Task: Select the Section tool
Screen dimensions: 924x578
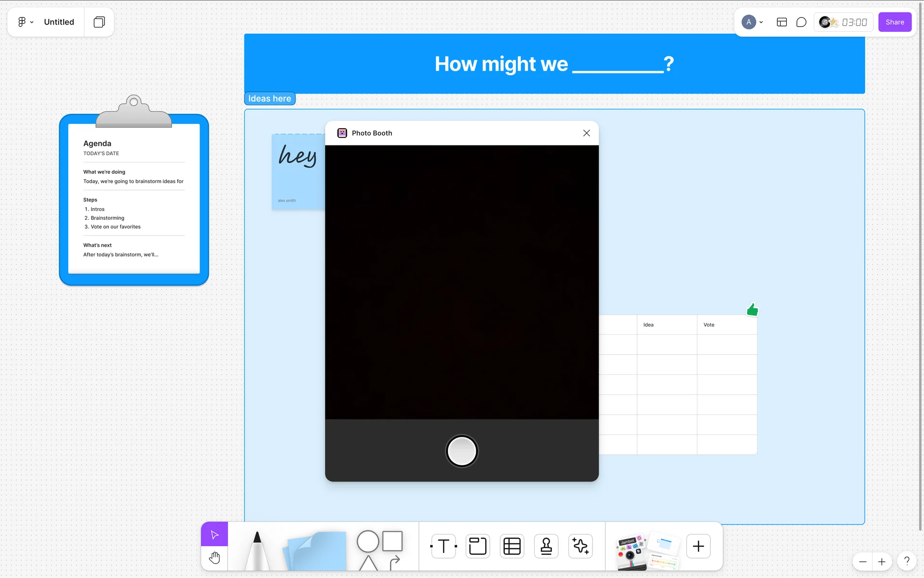Action: click(477, 546)
